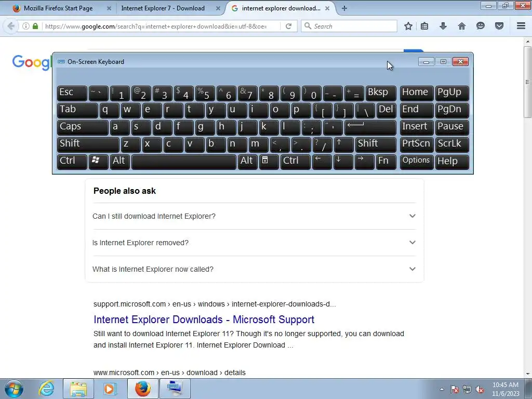Click the muted volume tray icon

click(x=480, y=389)
